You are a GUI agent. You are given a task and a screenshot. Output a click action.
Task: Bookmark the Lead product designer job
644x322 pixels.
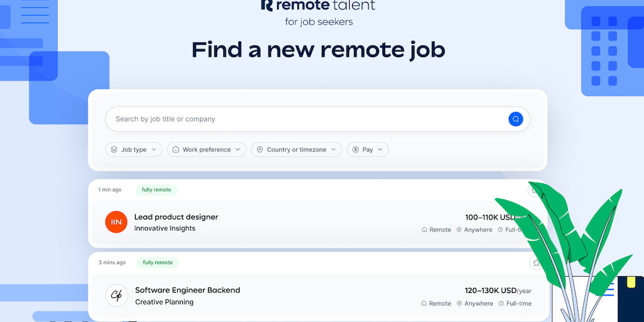click(x=534, y=190)
